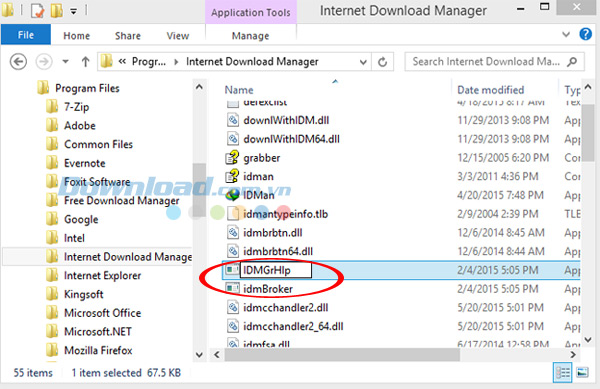This screenshot has height=389, width=600.
Task: Open the Common Files folder
Action: point(98,144)
